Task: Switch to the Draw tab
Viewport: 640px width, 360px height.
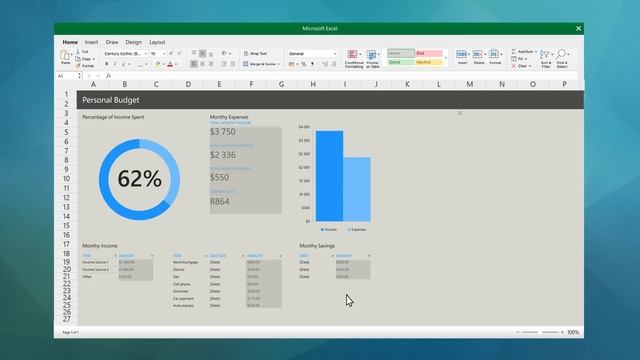Action: pos(112,42)
